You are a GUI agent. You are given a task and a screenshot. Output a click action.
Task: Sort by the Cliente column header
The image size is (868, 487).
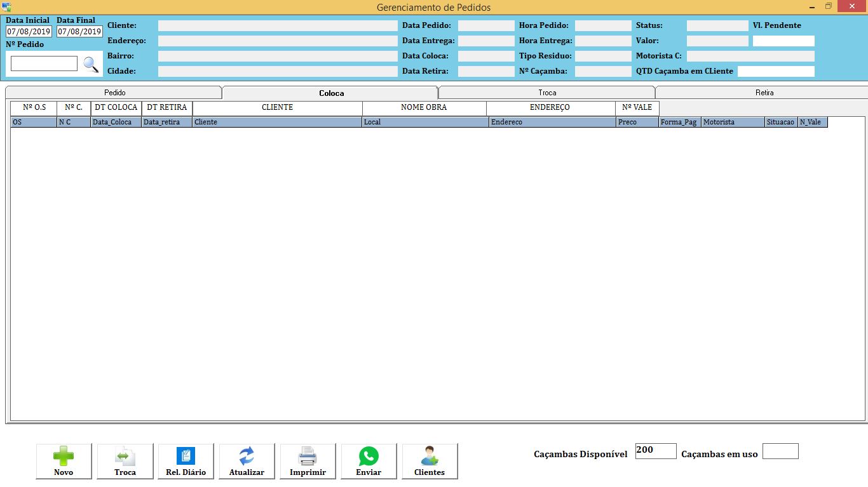[277, 122]
